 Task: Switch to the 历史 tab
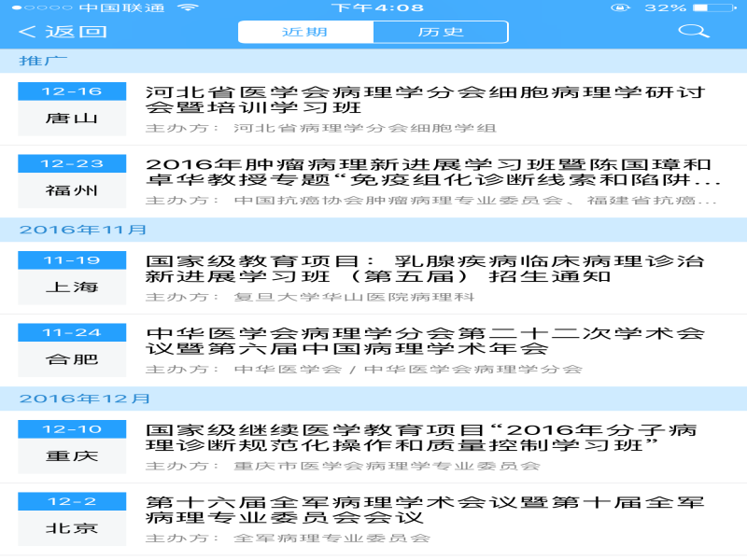(x=441, y=32)
